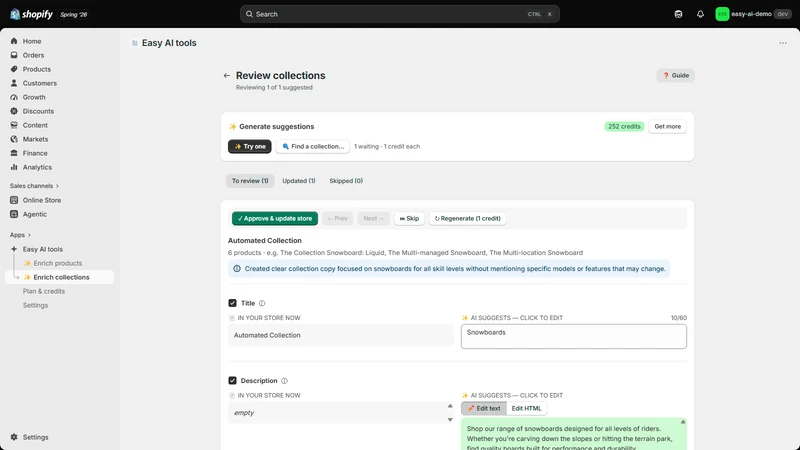The image size is (800, 450).
Task: Open the sidekick icon in top bar
Action: coord(678,14)
